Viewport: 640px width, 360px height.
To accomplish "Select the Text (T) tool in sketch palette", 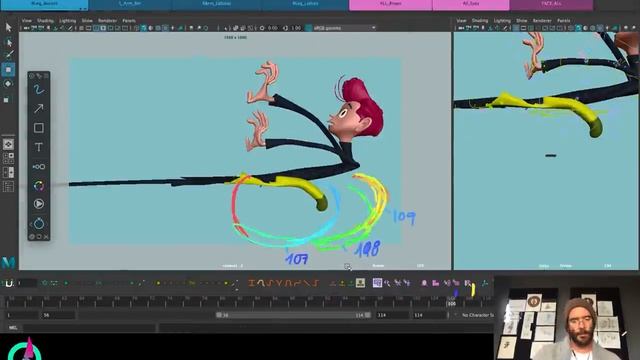I will click(x=39, y=147).
